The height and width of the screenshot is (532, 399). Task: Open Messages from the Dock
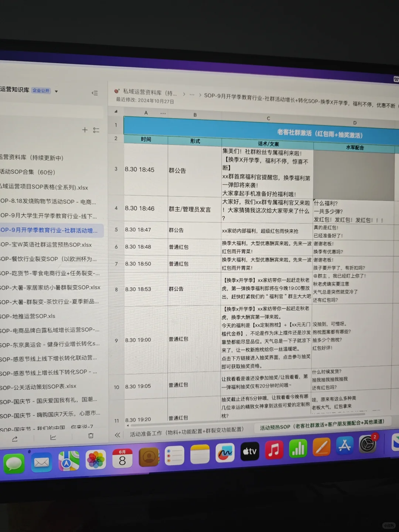pyautogui.click(x=14, y=463)
